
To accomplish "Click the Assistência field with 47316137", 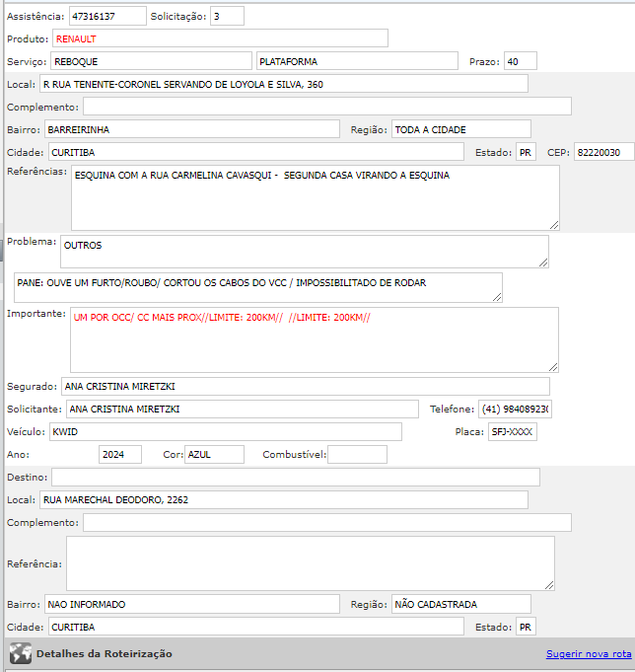I will point(107,16).
